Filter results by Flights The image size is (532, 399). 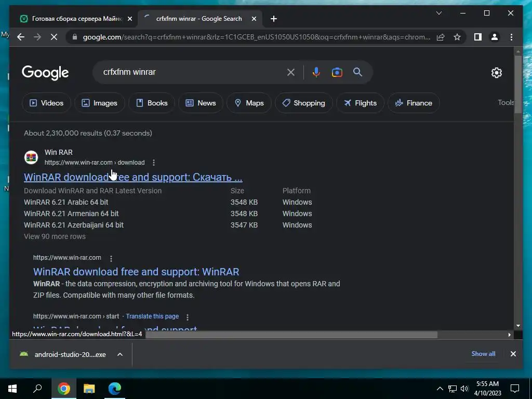[360, 103]
